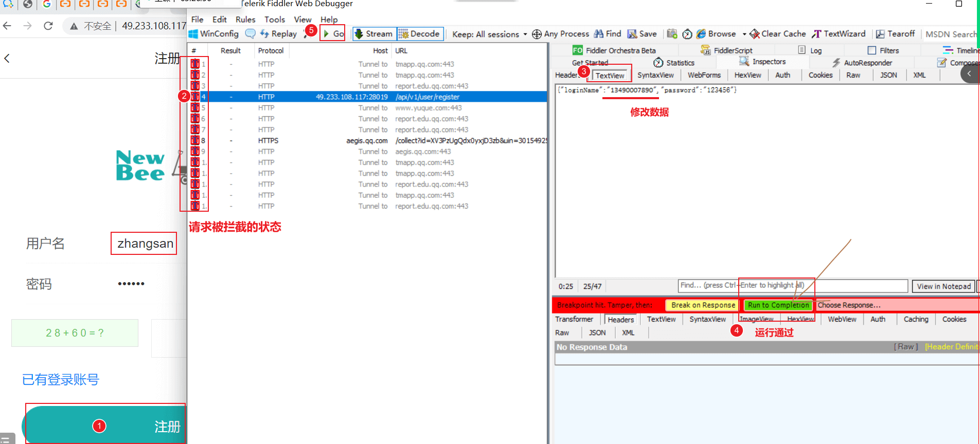Open the Statistics tab
The height and width of the screenshot is (444, 980).
tap(674, 63)
